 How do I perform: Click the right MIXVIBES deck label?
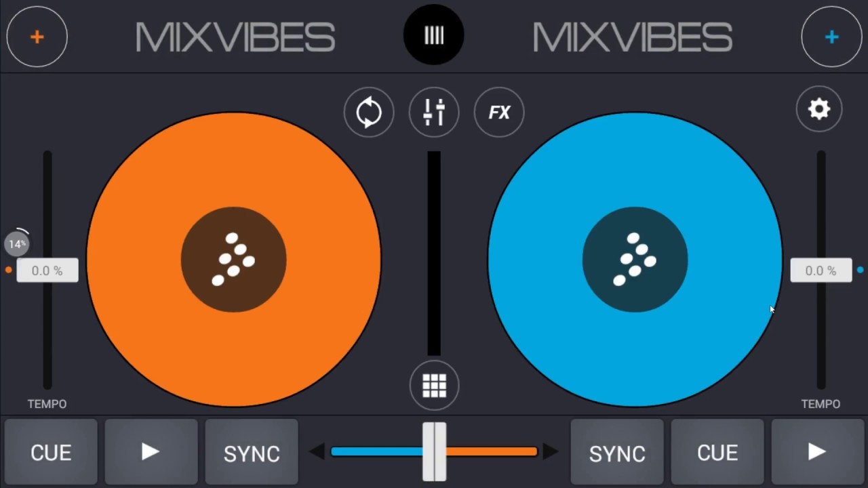pos(632,37)
